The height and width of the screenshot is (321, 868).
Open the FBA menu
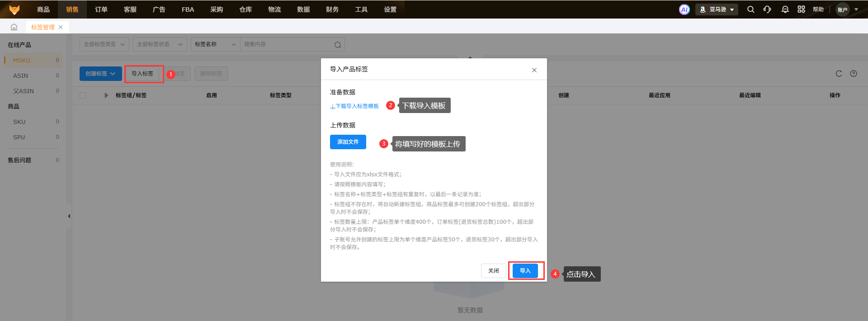[188, 9]
